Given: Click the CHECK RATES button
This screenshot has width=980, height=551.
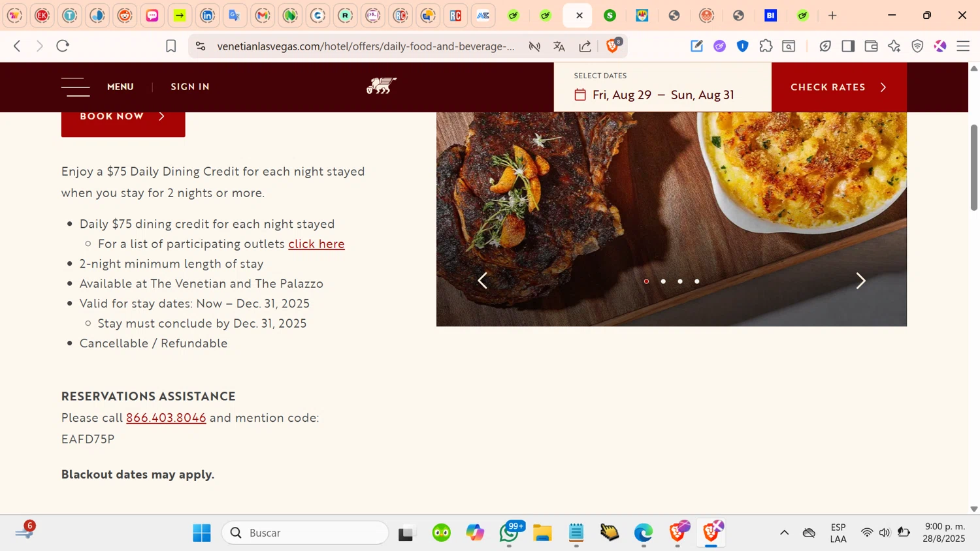Looking at the screenshot, I should point(839,87).
